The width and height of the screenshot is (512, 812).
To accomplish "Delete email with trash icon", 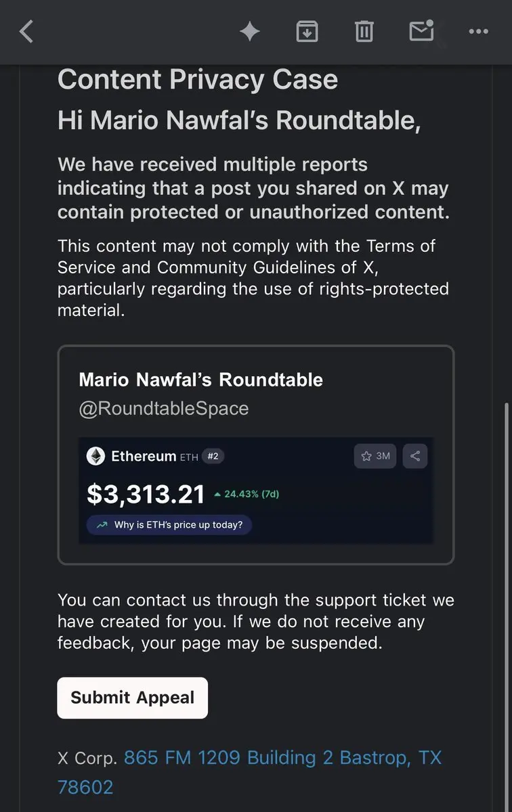I will tap(364, 31).
